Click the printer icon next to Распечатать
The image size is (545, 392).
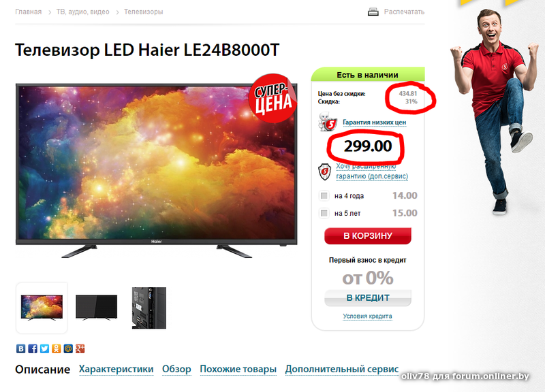coord(373,12)
